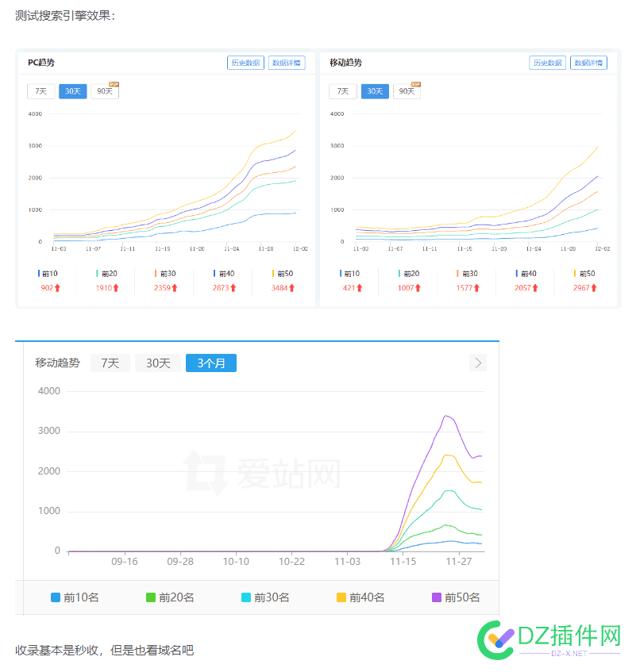Select 30天 tab in the top 移动趋势 panel

click(x=375, y=91)
